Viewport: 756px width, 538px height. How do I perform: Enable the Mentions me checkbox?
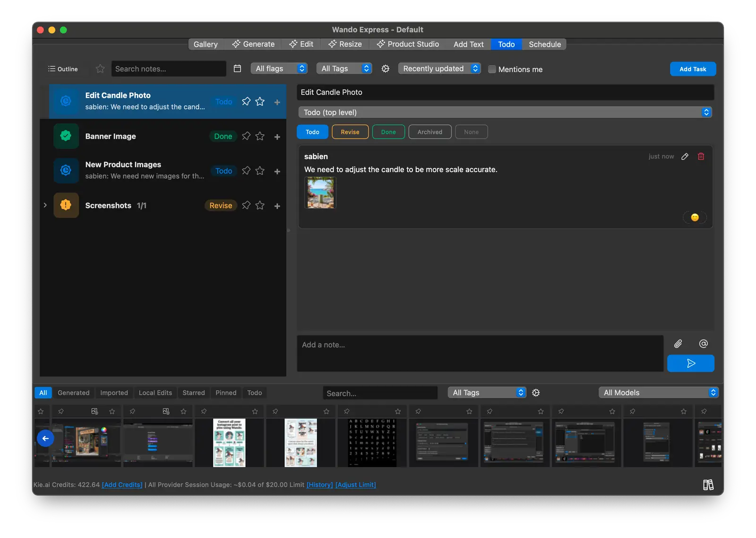[x=492, y=69]
